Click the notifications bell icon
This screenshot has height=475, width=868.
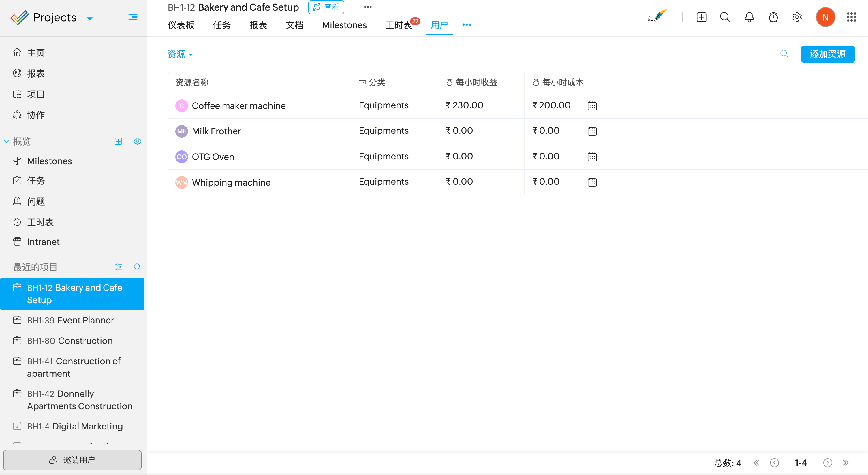point(749,17)
